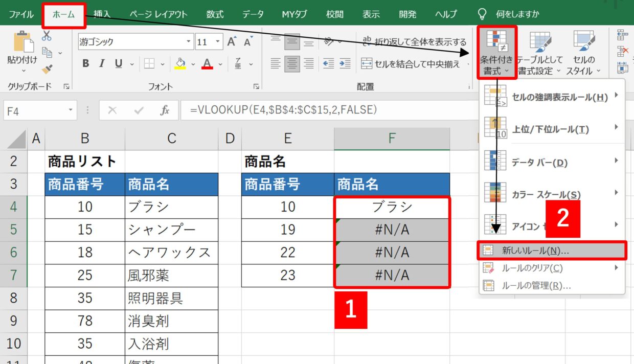Viewport: 634px width, 364px height.
Task: Toggle italic formatting
Action: tap(102, 64)
